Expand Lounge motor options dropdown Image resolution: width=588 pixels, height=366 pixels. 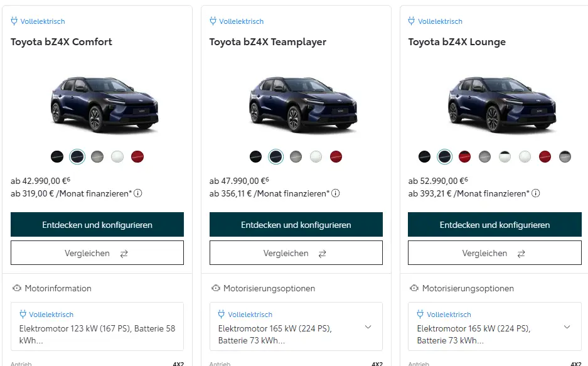567,327
